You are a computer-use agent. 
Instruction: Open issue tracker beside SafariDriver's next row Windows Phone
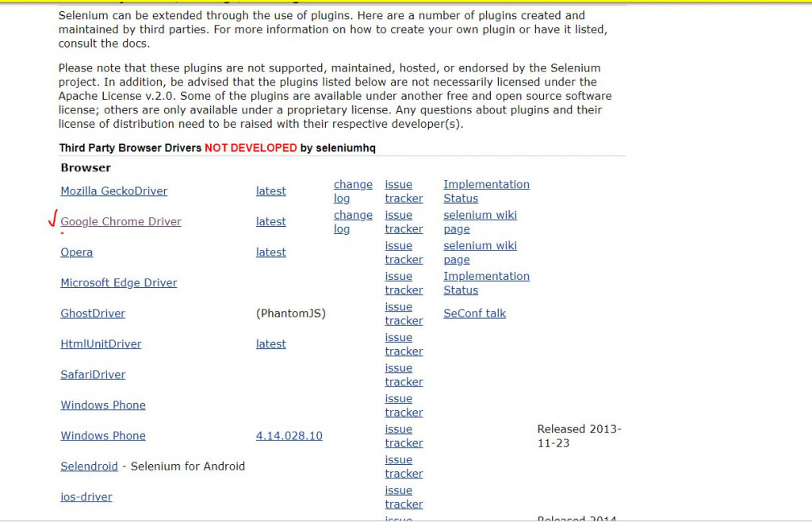(x=404, y=405)
